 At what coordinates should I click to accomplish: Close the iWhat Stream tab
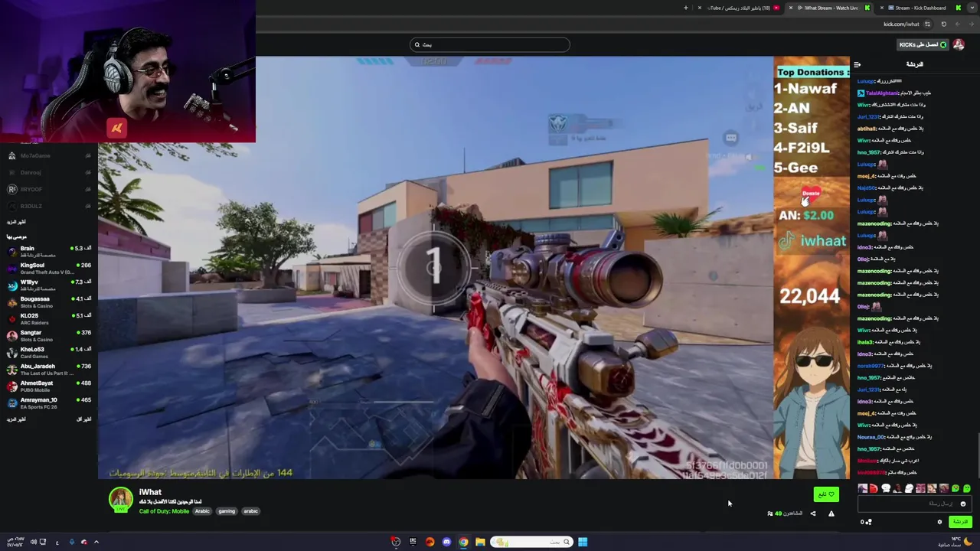pyautogui.click(x=791, y=8)
